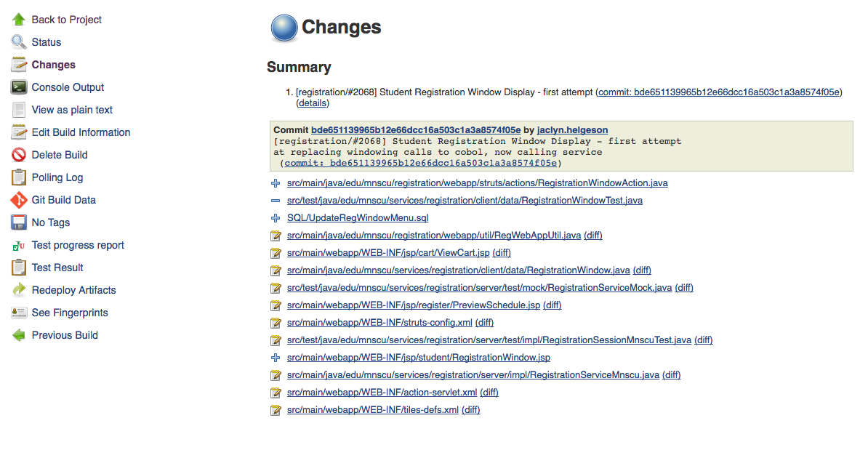Click the red Delete Build icon
Image resolution: width=868 pixels, height=474 pixels.
coord(19,155)
